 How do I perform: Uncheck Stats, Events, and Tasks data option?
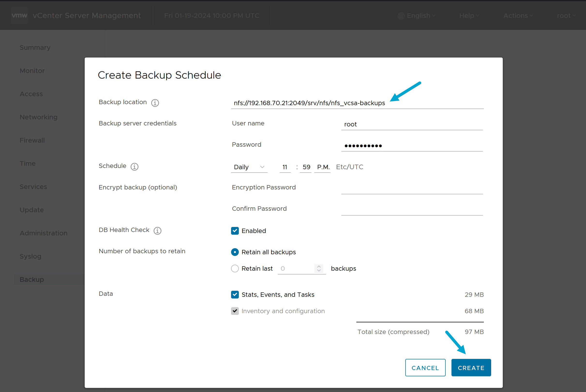tap(235, 295)
